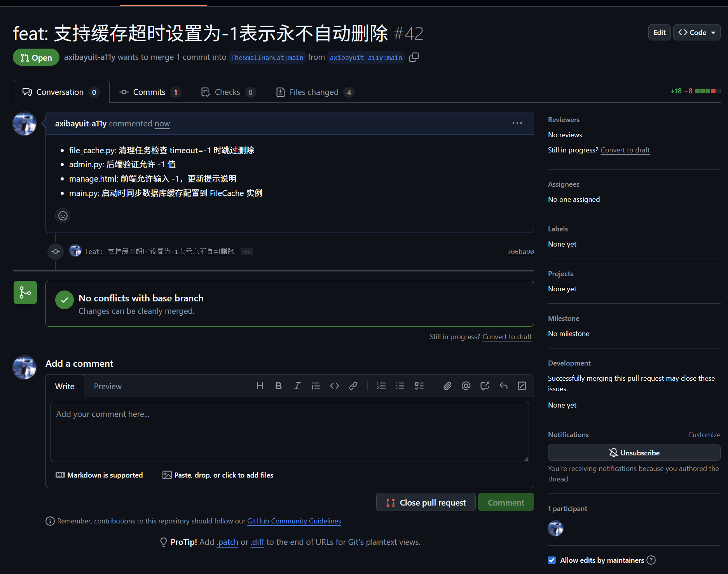Image resolution: width=728 pixels, height=574 pixels.
Task: Attach files with the paperclip icon
Action: (x=447, y=386)
